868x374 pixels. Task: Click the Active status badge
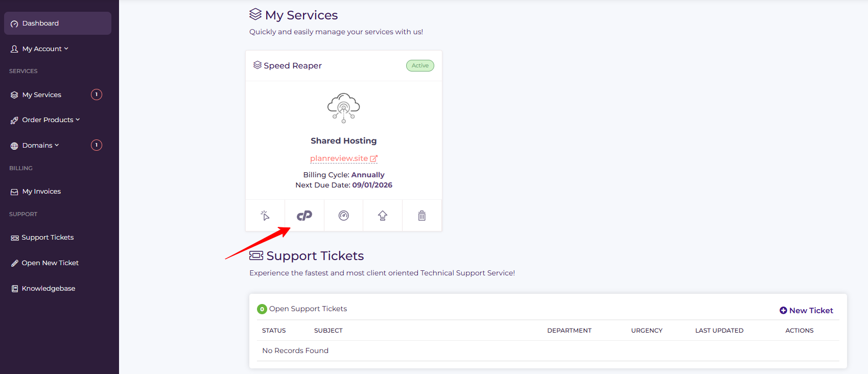[420, 65]
